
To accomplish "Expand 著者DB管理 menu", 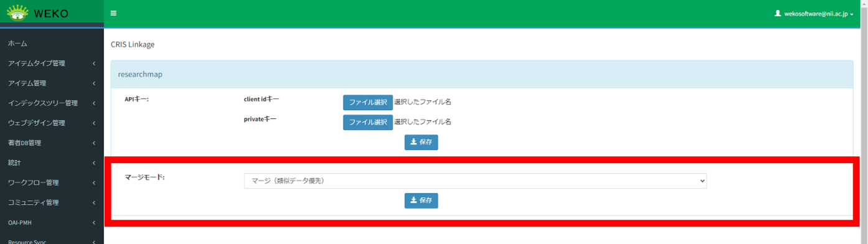I will coord(52,143).
